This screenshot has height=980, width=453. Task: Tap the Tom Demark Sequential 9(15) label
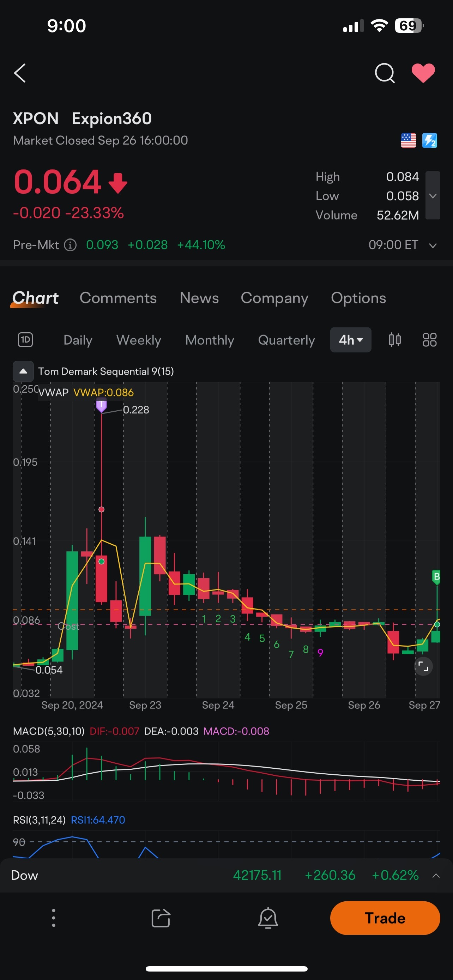106,371
